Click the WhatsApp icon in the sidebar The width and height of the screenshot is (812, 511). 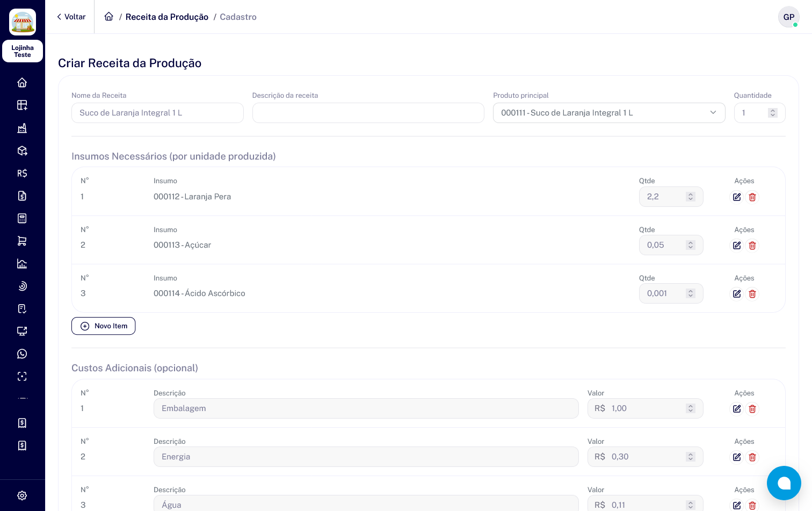[x=22, y=354]
